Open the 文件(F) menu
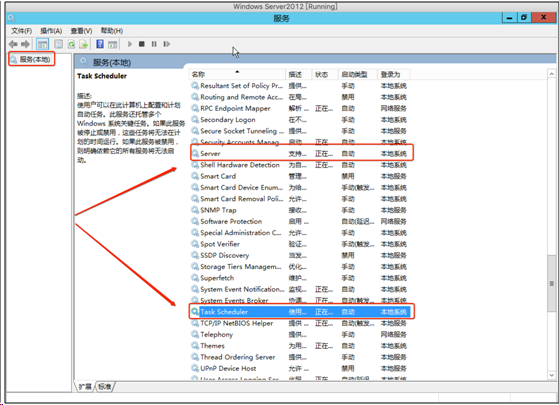This screenshot has height=405, width=559. pos(21,31)
